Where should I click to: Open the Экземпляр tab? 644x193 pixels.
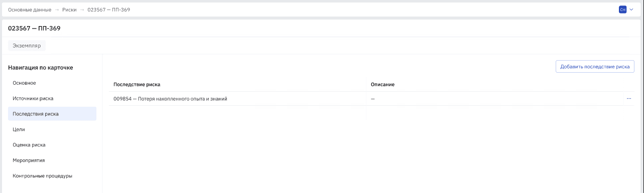(27, 46)
